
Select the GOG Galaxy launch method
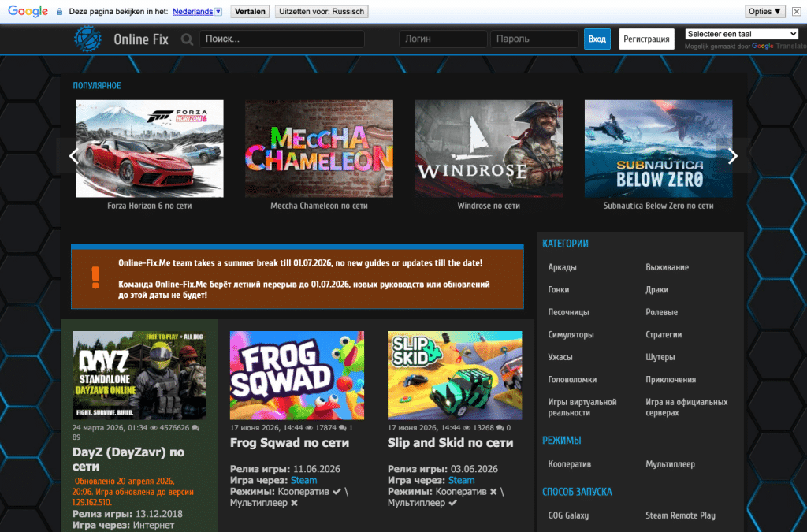click(x=568, y=515)
